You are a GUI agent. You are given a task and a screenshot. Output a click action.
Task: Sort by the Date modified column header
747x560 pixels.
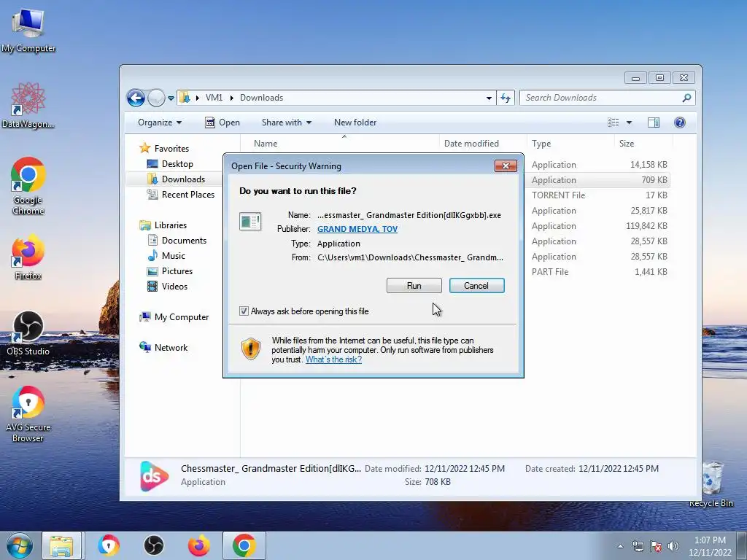pyautogui.click(x=483, y=144)
